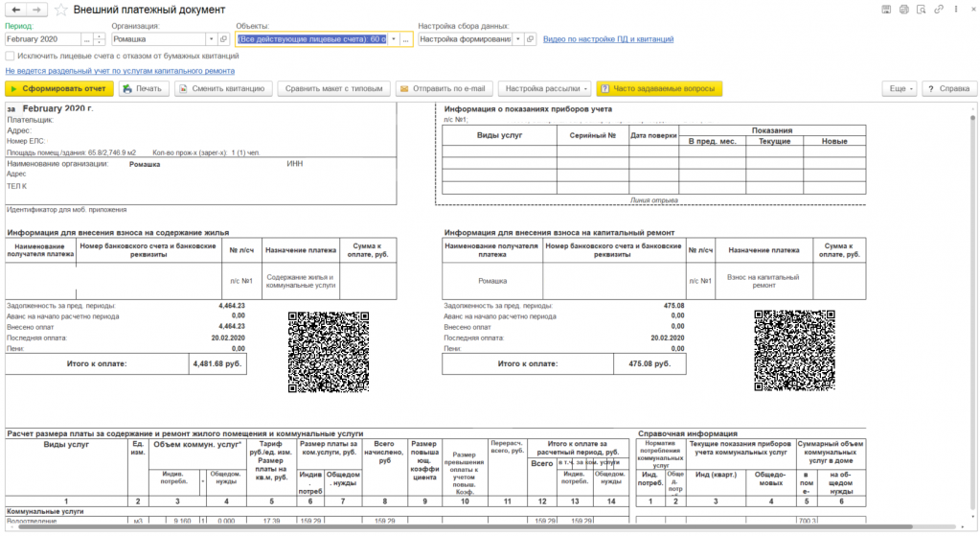Expand the Настройка сбора данных dropdown arrow

point(518,38)
